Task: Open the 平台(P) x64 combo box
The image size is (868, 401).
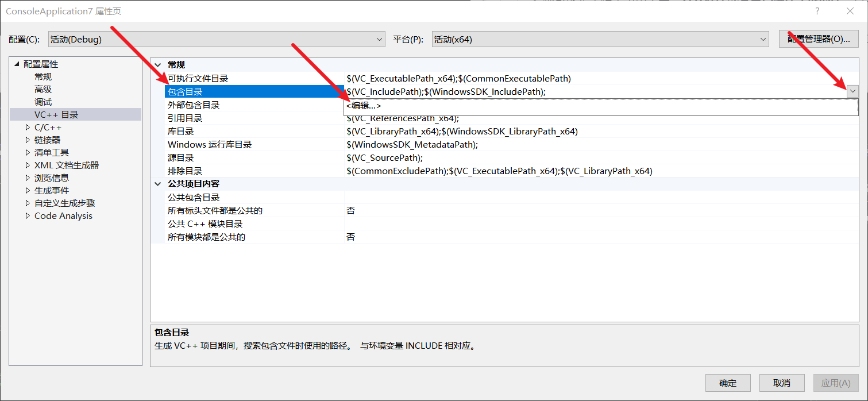Action: coord(600,39)
